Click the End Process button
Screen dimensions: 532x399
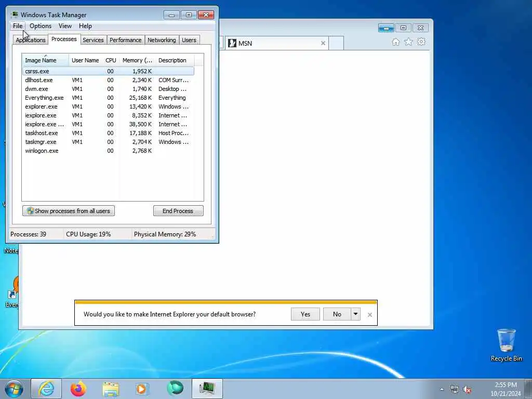(178, 211)
